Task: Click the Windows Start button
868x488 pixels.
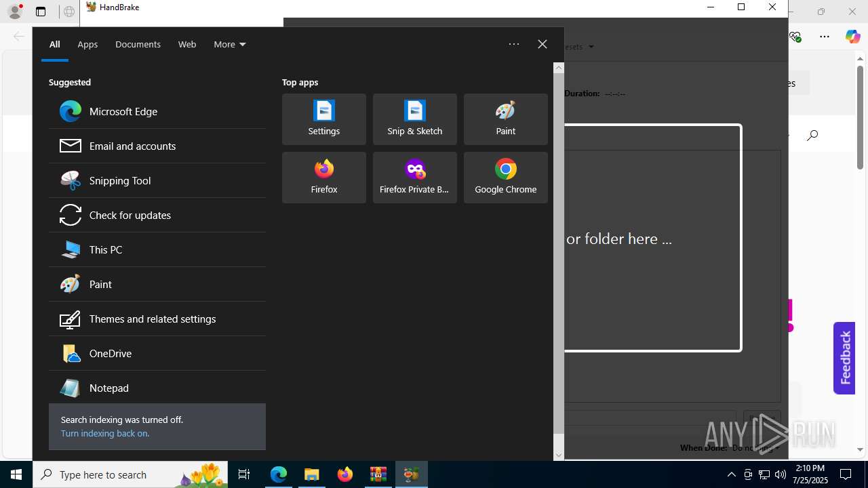Action: (16, 474)
